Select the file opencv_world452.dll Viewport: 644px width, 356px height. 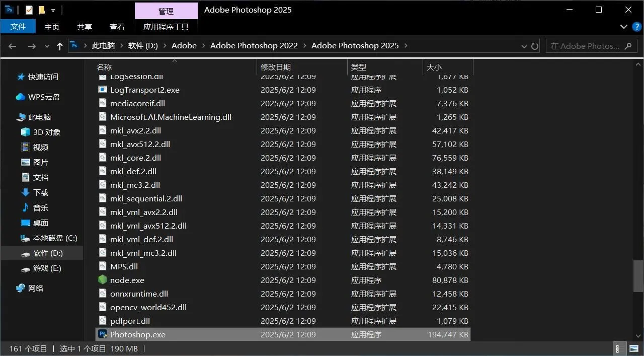(x=148, y=307)
